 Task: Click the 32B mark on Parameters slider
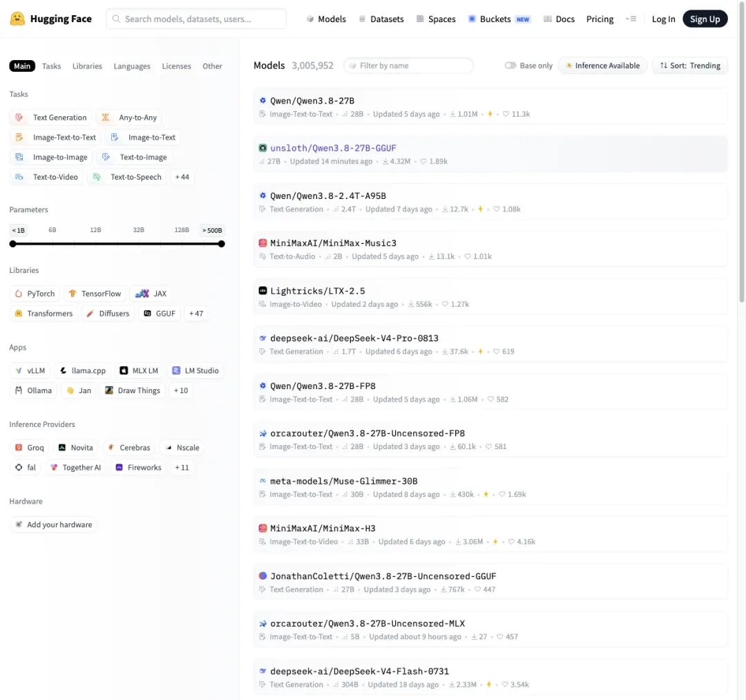138,230
